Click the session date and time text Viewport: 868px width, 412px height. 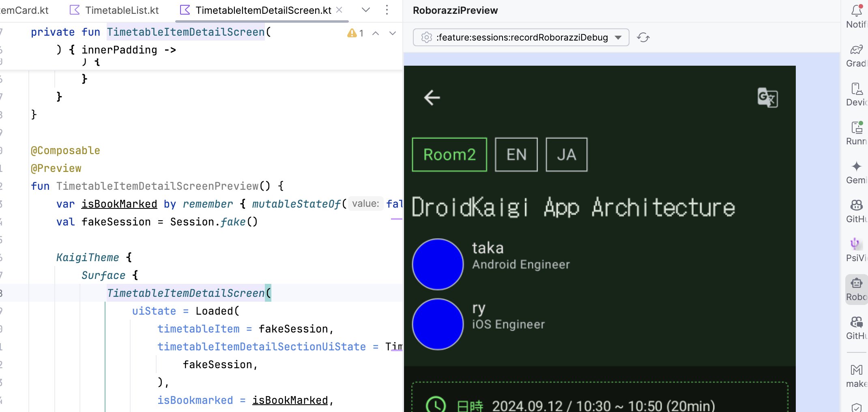click(x=603, y=406)
